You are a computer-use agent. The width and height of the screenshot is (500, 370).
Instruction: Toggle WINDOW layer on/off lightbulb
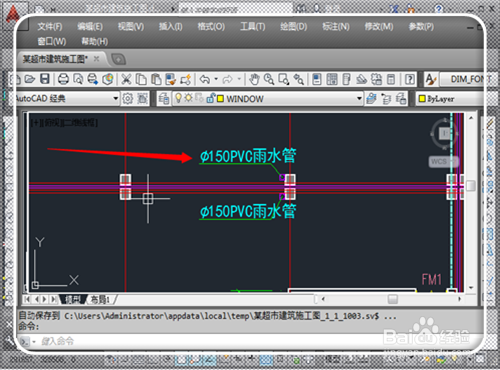click(x=179, y=98)
